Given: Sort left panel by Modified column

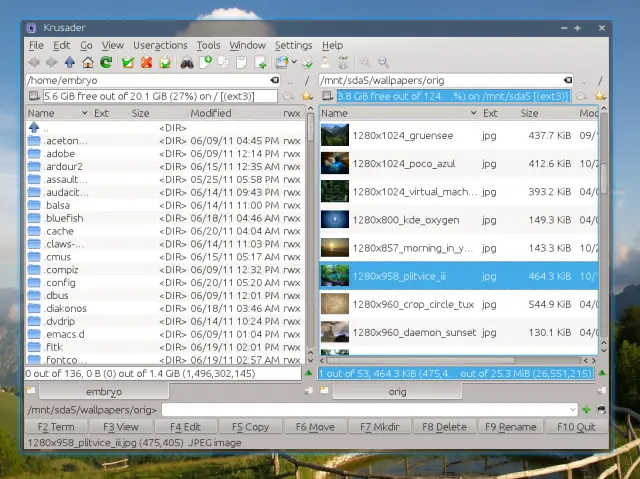Looking at the screenshot, I should pos(211,113).
